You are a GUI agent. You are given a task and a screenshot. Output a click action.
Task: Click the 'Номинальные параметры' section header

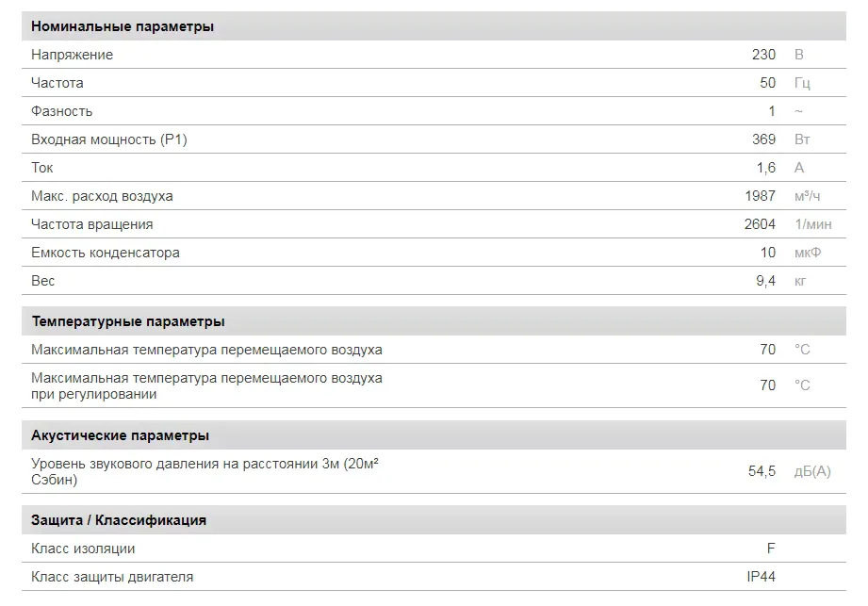click(x=123, y=26)
